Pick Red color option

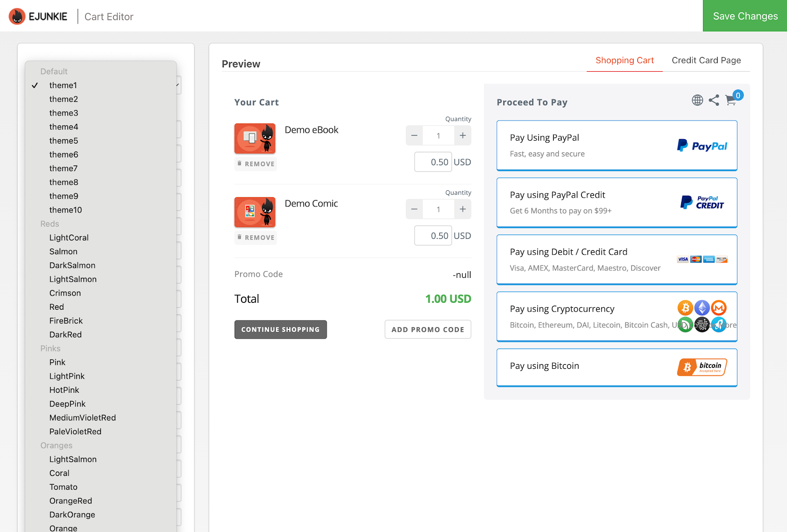pos(101,307)
